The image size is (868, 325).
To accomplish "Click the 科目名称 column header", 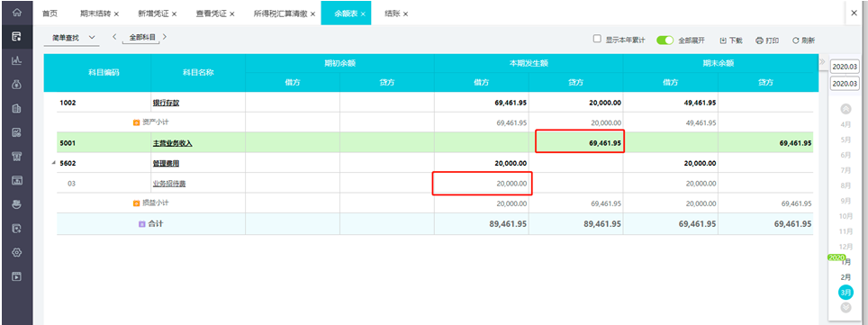I will click(198, 72).
